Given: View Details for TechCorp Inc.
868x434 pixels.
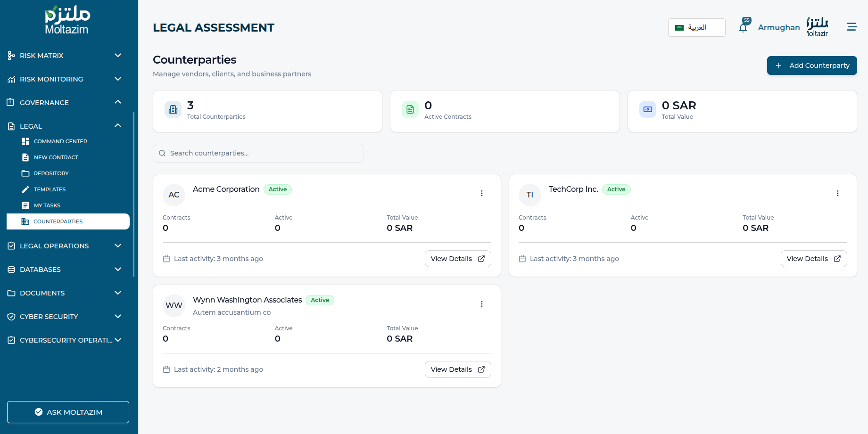Looking at the screenshot, I should click(x=813, y=259).
